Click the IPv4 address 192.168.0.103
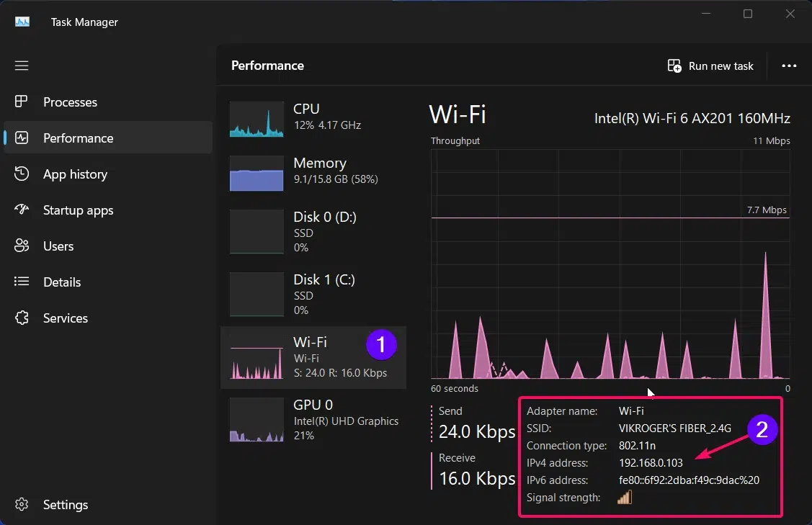This screenshot has height=525, width=812. [651, 463]
